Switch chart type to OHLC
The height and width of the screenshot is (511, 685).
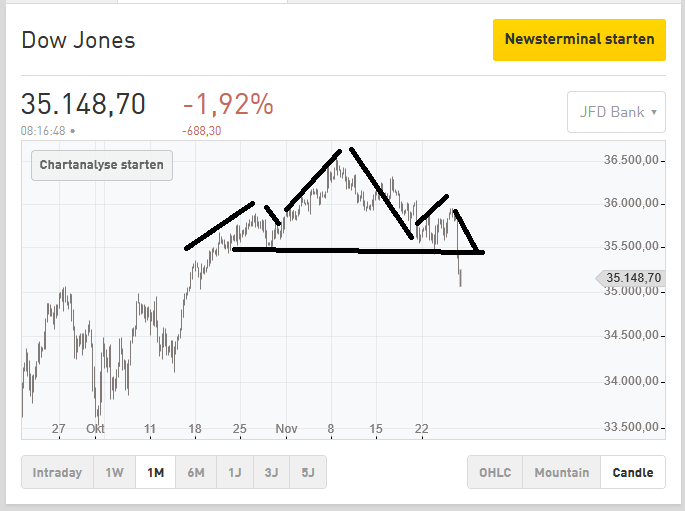point(495,473)
